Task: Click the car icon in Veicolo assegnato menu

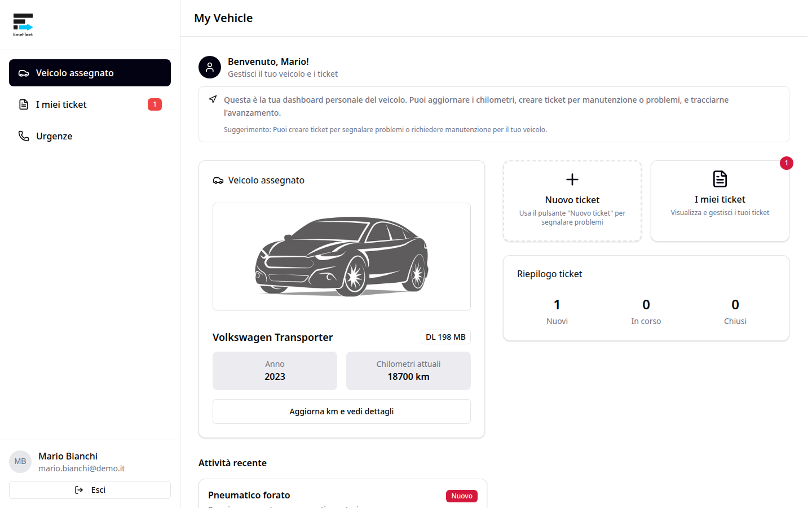Action: (24, 73)
